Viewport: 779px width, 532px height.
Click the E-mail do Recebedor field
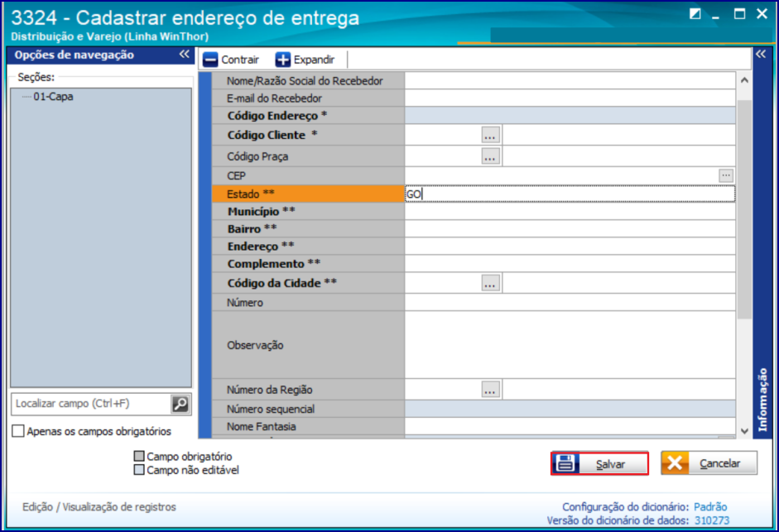pos(570,98)
